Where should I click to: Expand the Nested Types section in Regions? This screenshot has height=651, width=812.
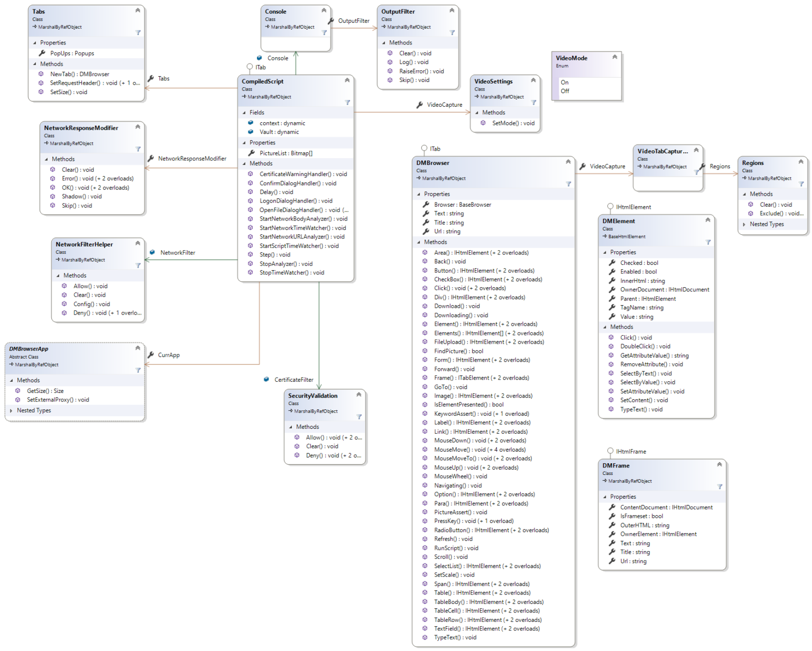[744, 224]
